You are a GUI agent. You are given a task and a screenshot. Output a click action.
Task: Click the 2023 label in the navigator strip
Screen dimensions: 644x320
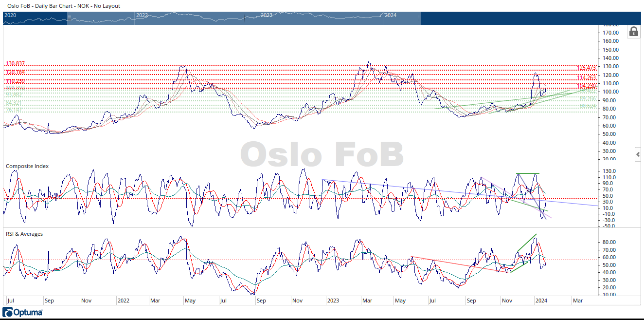266,15
